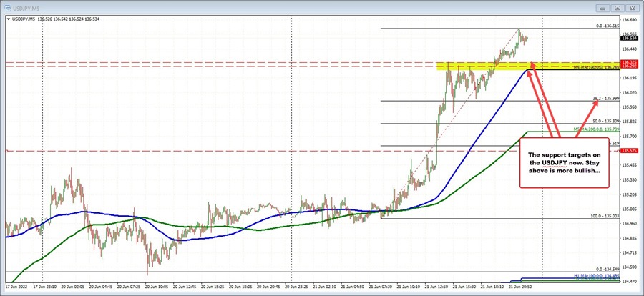Screen dimensions: 644x296
Task: Click the 135.205 price axis value
Action: (x=628, y=194)
